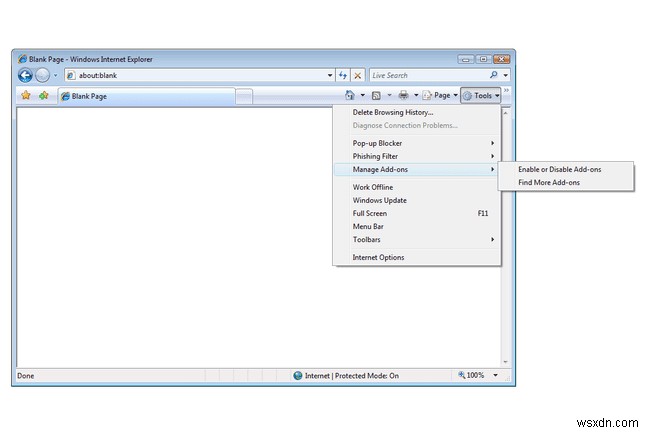650x433 pixels.
Task: Open the address bar history dropdown arrow
Action: (x=330, y=75)
